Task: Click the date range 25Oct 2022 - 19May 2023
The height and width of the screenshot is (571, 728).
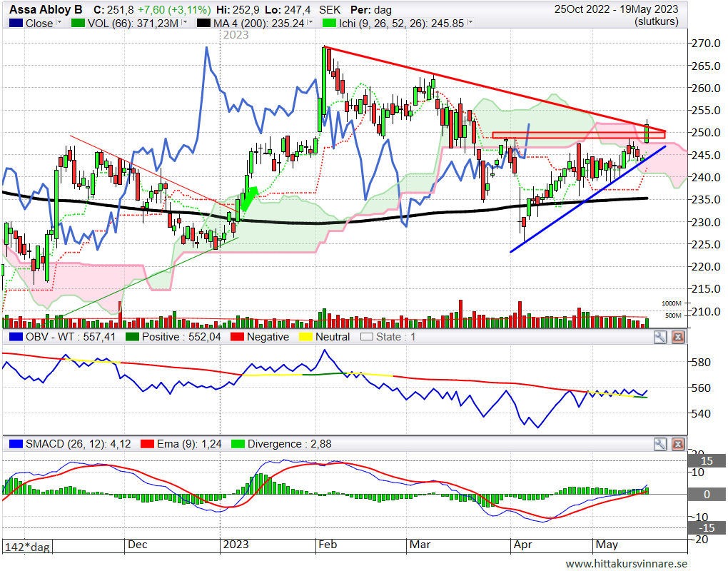Action: pos(616,9)
